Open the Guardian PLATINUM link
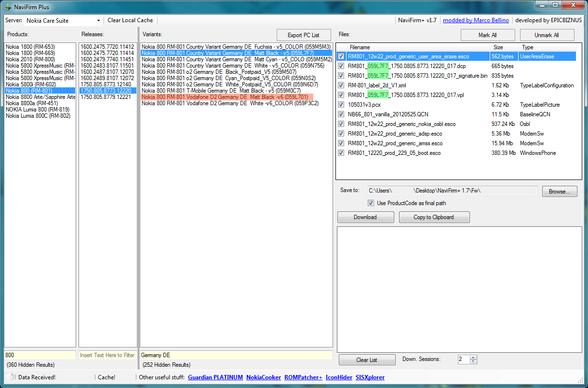Image resolution: width=588 pixels, height=388 pixels. click(215, 377)
